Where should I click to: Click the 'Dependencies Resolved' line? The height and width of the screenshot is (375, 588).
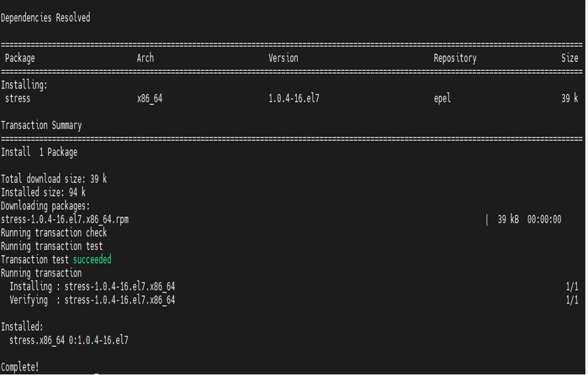tap(45, 18)
